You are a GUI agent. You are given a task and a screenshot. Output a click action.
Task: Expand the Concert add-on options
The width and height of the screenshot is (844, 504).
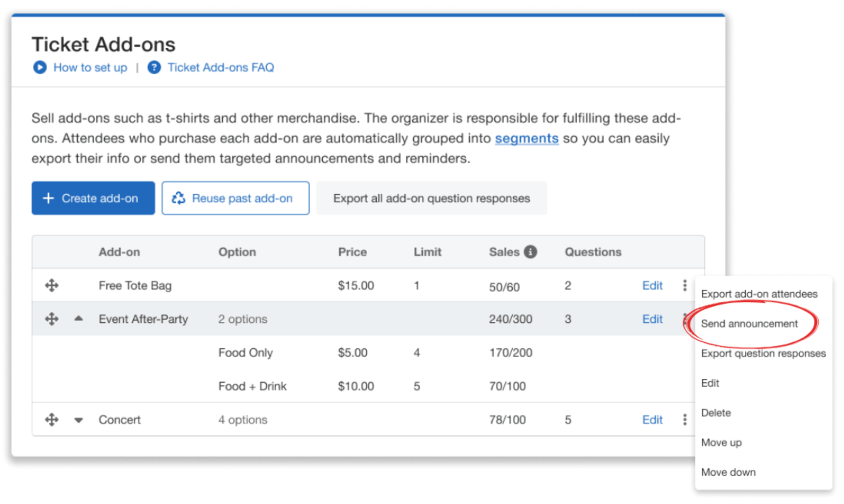(x=78, y=420)
